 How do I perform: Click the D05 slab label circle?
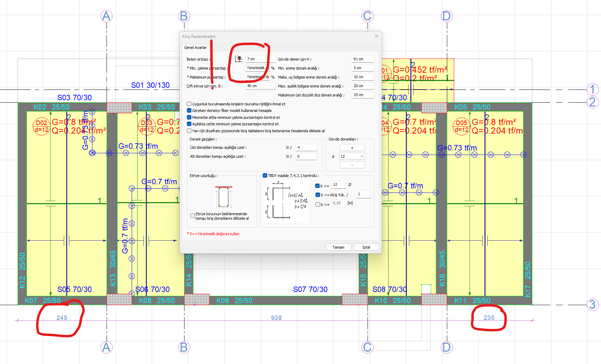461,126
